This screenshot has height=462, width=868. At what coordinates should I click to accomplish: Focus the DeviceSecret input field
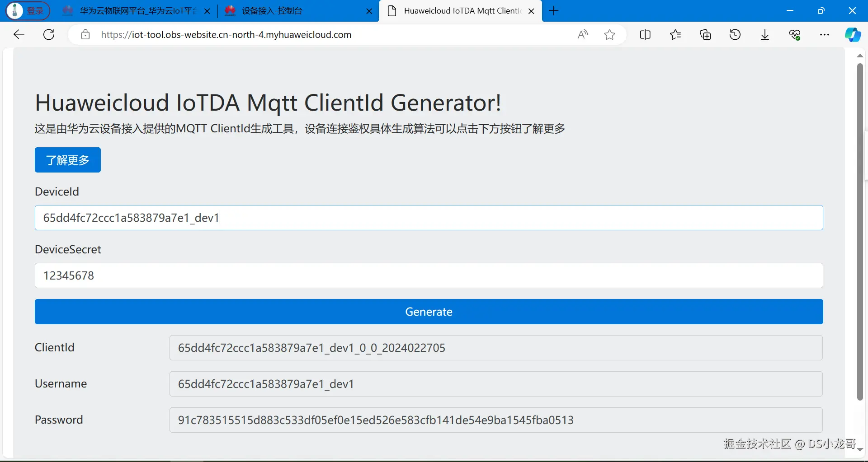pyautogui.click(x=429, y=275)
